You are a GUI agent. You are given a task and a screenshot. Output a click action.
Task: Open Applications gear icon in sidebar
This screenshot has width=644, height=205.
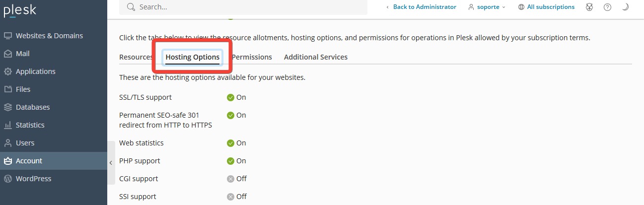click(x=7, y=71)
